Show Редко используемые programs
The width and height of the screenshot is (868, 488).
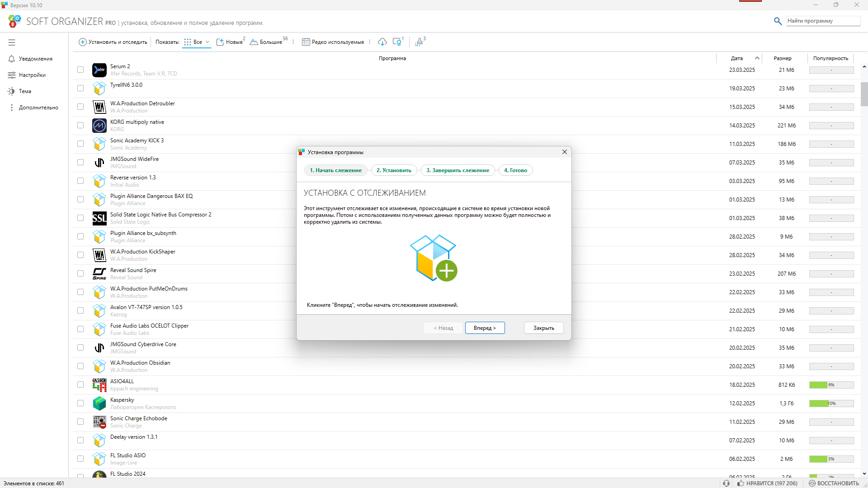point(333,42)
